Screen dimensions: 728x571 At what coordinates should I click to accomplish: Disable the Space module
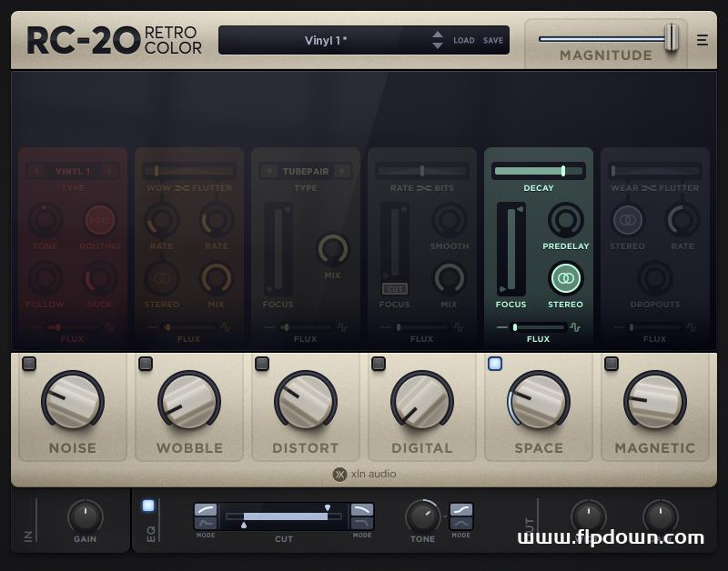496,363
